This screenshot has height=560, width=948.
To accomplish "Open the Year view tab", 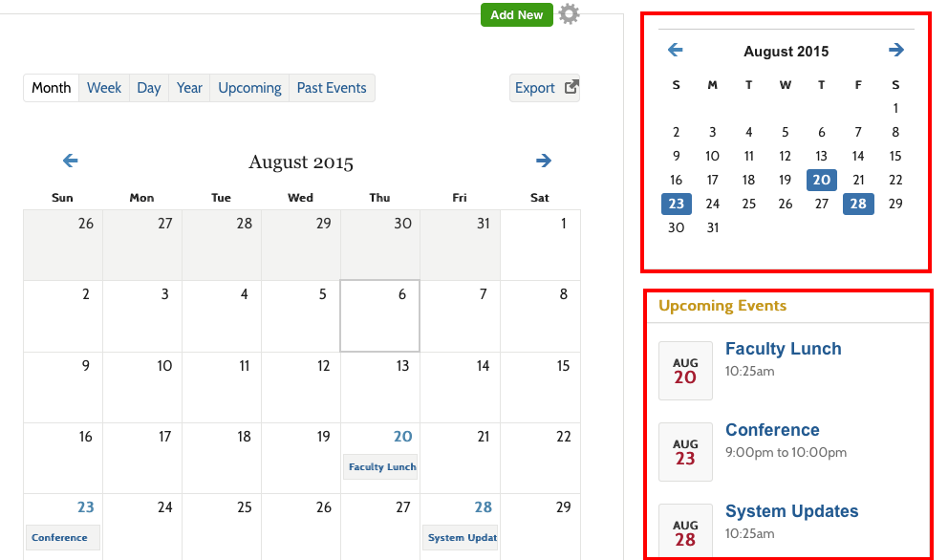I will click(189, 88).
